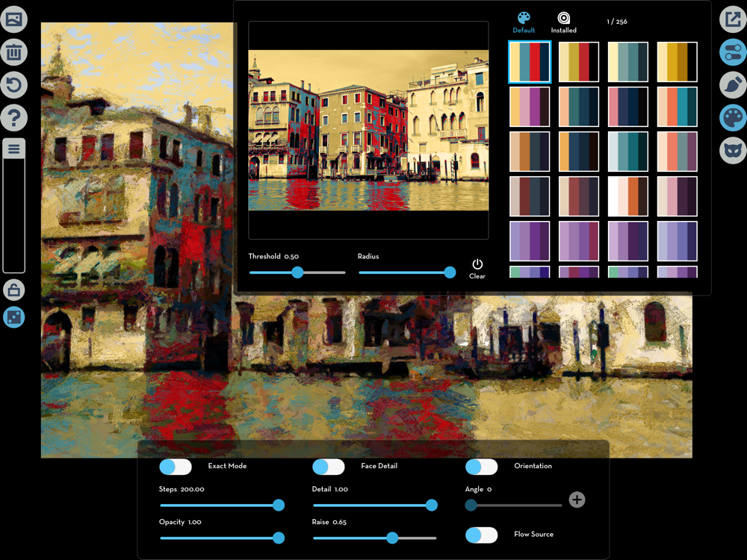Click the plus button beside Angle
This screenshot has width=747, height=560.
pos(577,500)
